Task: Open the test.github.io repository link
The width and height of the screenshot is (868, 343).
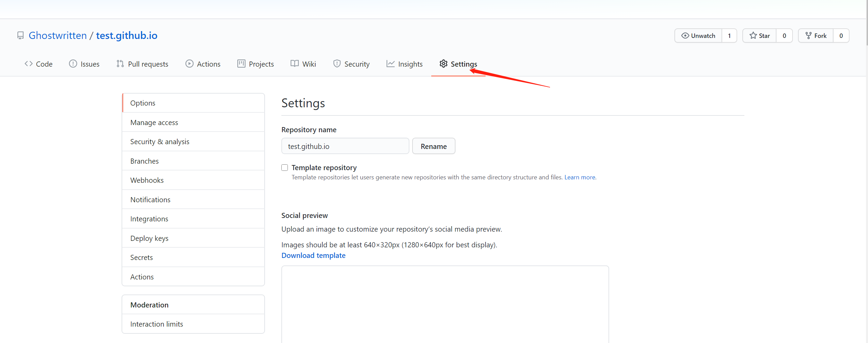Action: 127,36
